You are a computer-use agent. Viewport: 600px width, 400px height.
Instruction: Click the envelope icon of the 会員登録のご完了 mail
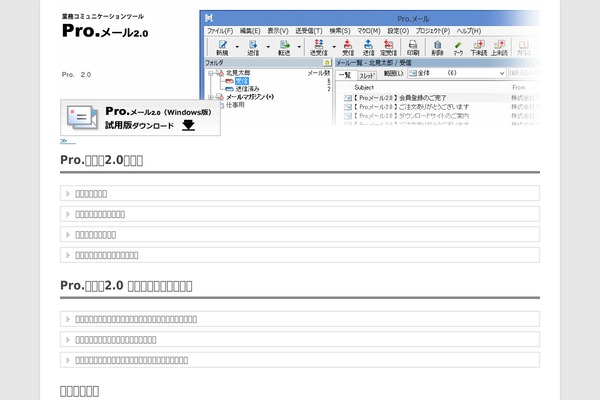pos(347,98)
